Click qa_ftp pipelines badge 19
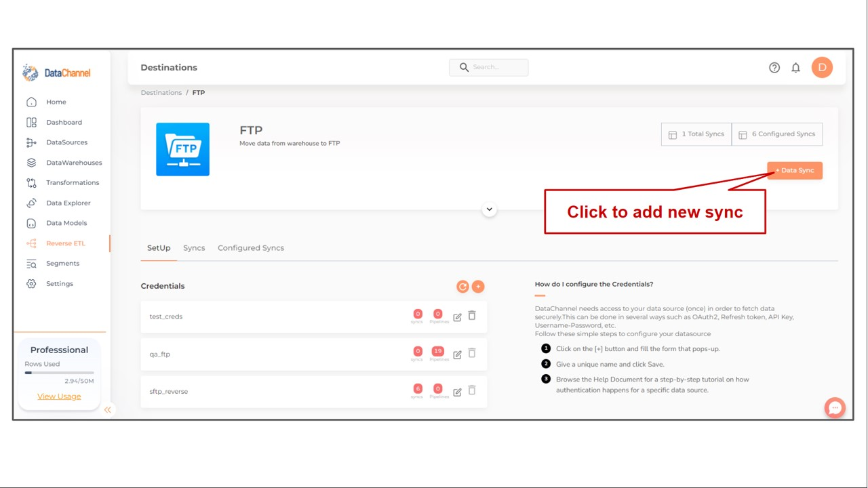This screenshot has height=488, width=868. (437, 351)
